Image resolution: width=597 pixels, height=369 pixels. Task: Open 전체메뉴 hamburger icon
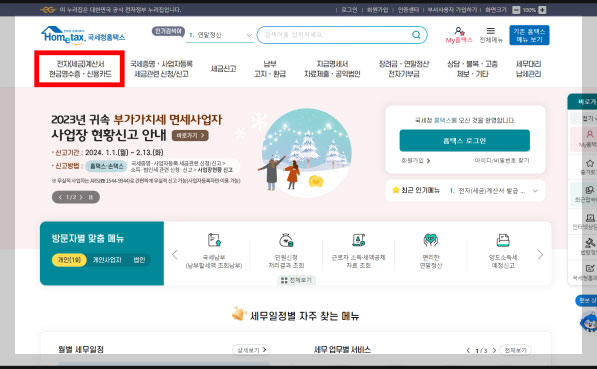pyautogui.click(x=491, y=31)
